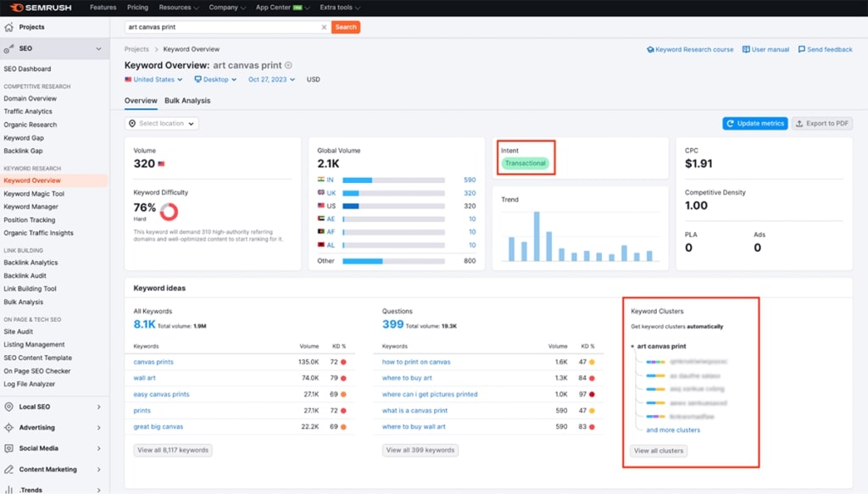Click the UK flag in Global Volume
868x494 pixels.
(x=321, y=193)
